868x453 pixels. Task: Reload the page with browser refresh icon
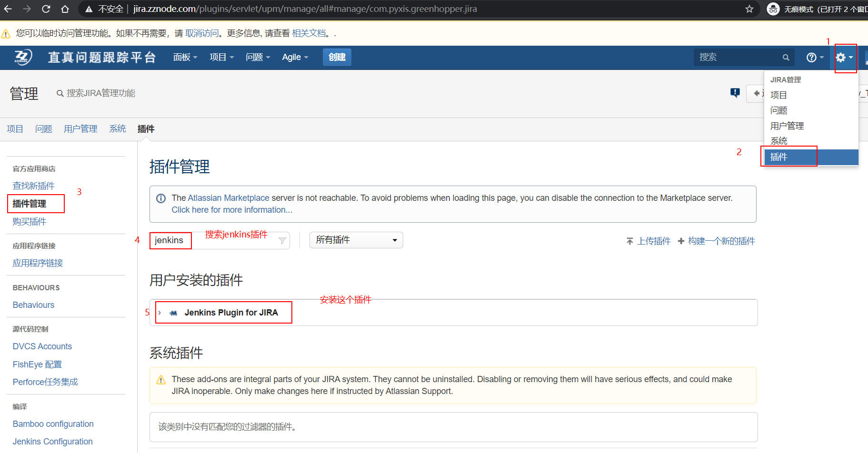46,9
